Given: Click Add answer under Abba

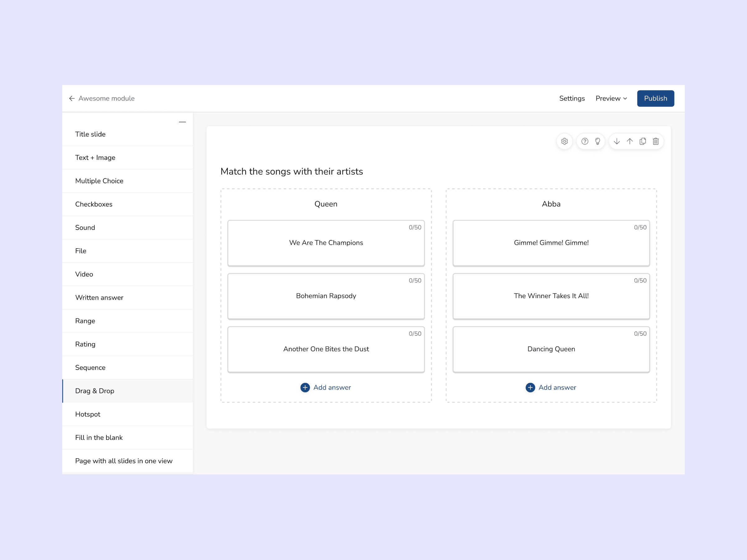Looking at the screenshot, I should pos(551,388).
